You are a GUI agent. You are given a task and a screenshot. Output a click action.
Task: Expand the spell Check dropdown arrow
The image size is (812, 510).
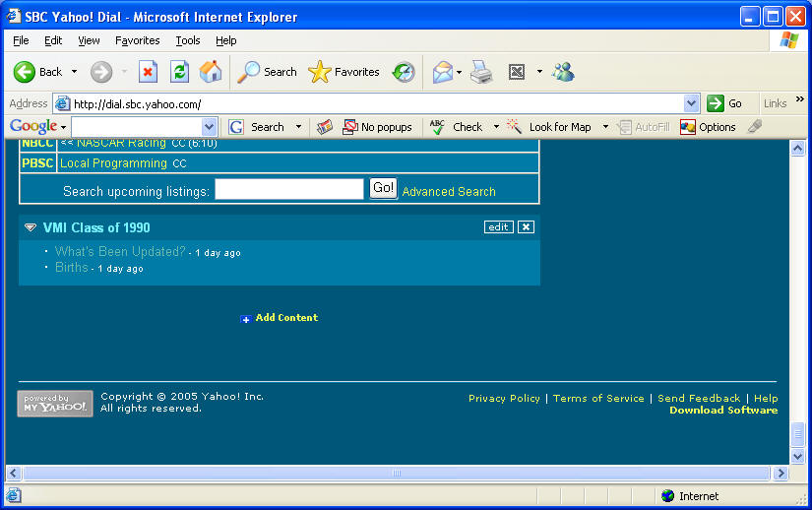(496, 127)
